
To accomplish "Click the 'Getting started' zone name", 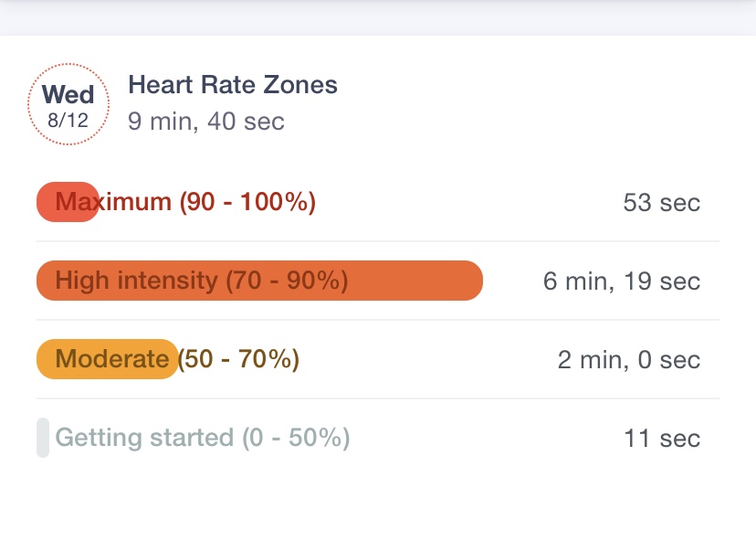I will click(144, 438).
